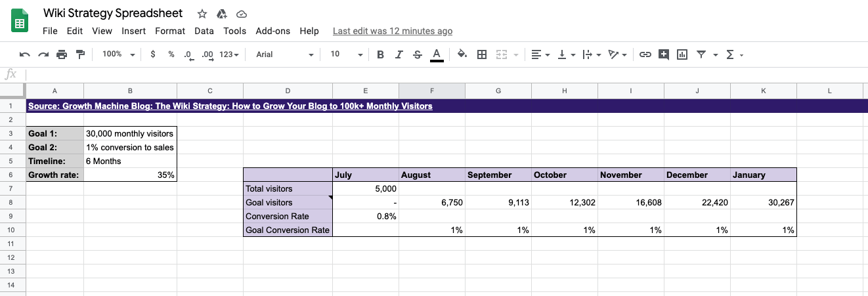
Task: Open the Format menu
Action: pyautogui.click(x=170, y=31)
